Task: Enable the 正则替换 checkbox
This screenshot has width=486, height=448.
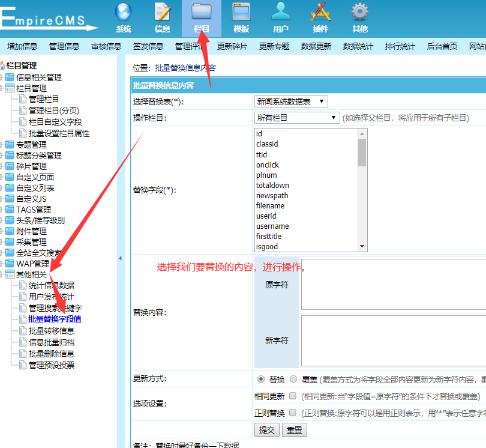Action: pos(293,413)
